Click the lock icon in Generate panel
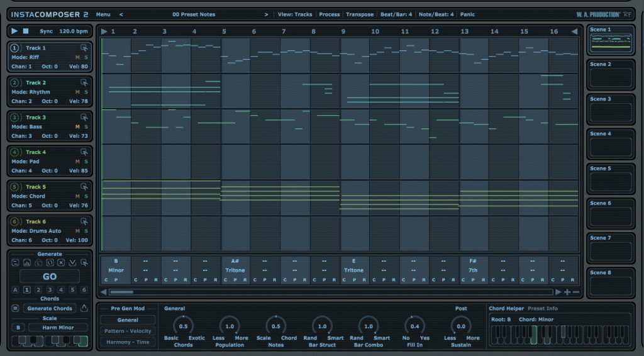644x356 pixels. 38,262
